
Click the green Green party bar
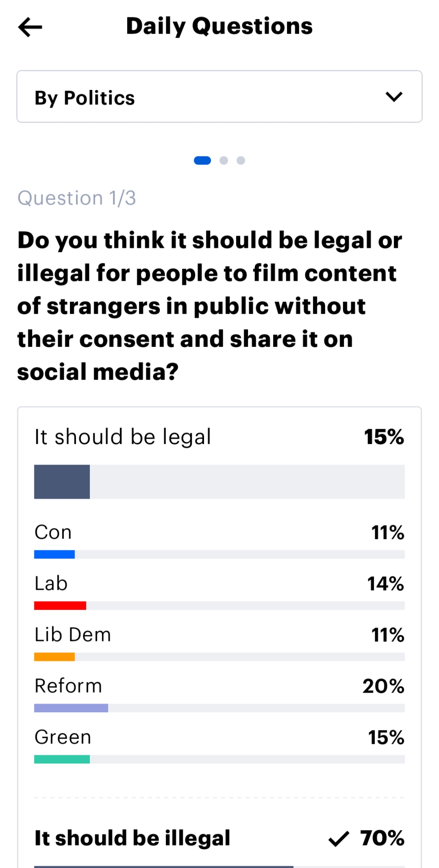tap(62, 759)
